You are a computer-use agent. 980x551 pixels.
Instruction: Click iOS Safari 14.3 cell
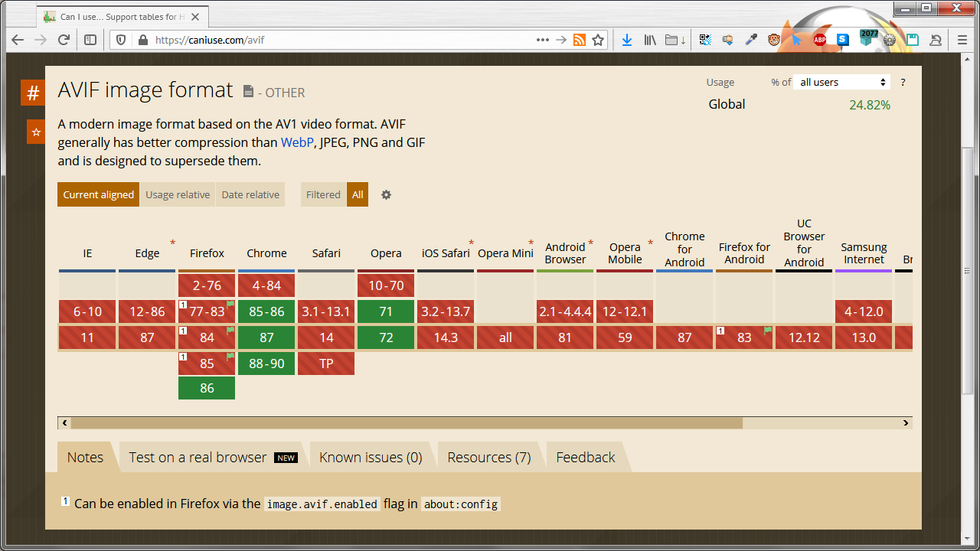point(446,337)
